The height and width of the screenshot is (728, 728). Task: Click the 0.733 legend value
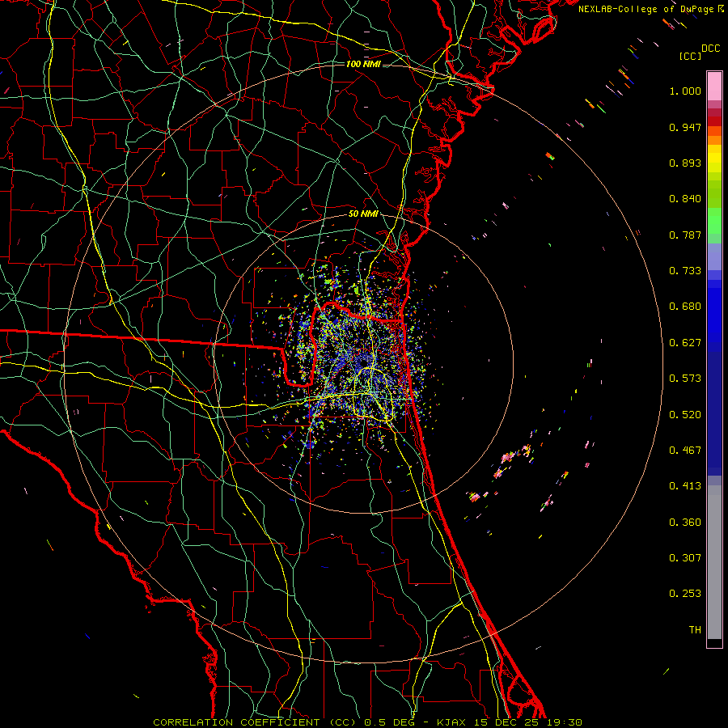[x=685, y=271]
